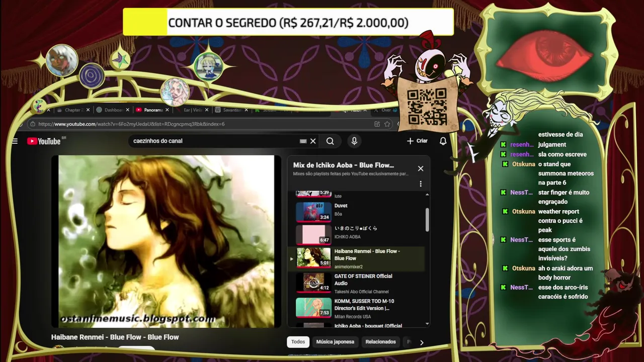Click Otskuna message 'ah o araki adora'
The image size is (644, 362).
[566, 273]
